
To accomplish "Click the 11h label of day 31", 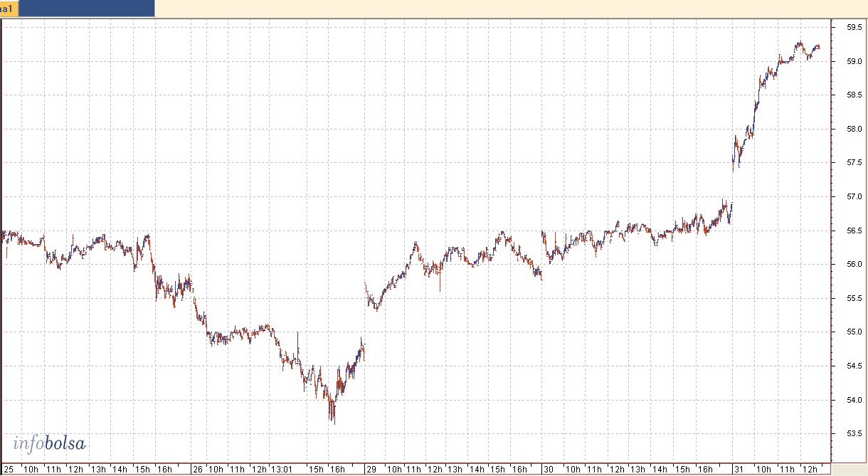I will (787, 470).
